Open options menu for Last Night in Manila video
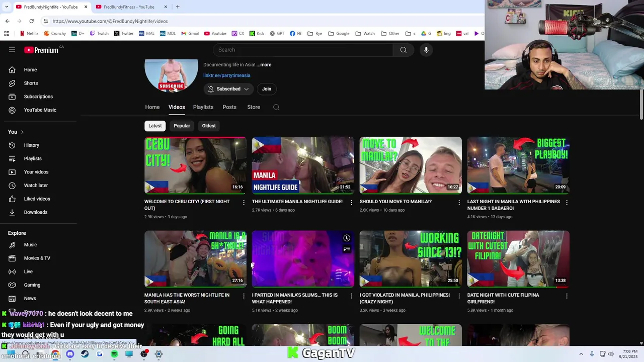The height and width of the screenshot is (362, 644). pos(567,202)
